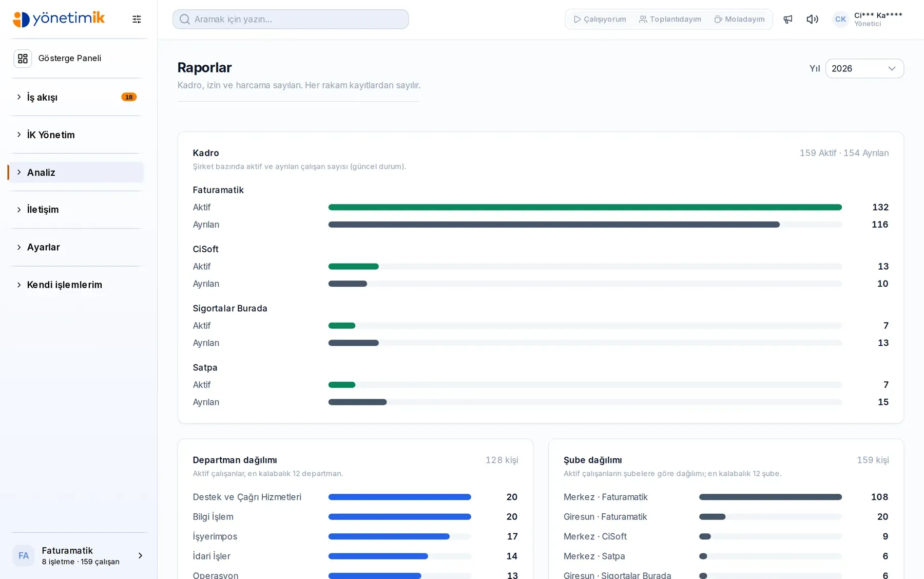Image resolution: width=924 pixels, height=579 pixels.
Task: Click the FA company avatar
Action: coord(23,555)
